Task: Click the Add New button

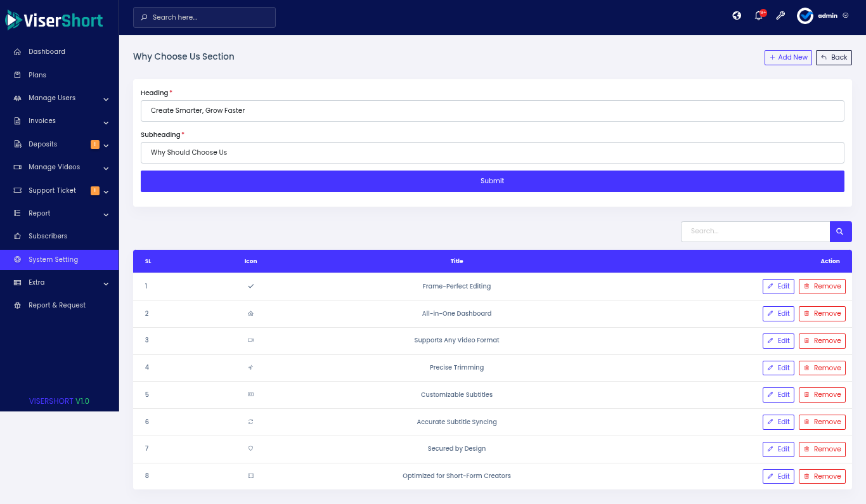Action: pos(788,58)
